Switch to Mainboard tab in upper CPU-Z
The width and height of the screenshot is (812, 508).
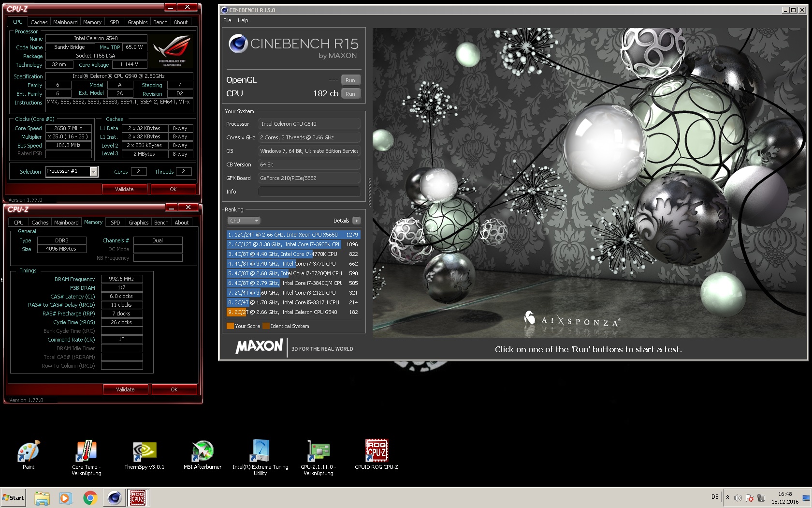click(65, 22)
